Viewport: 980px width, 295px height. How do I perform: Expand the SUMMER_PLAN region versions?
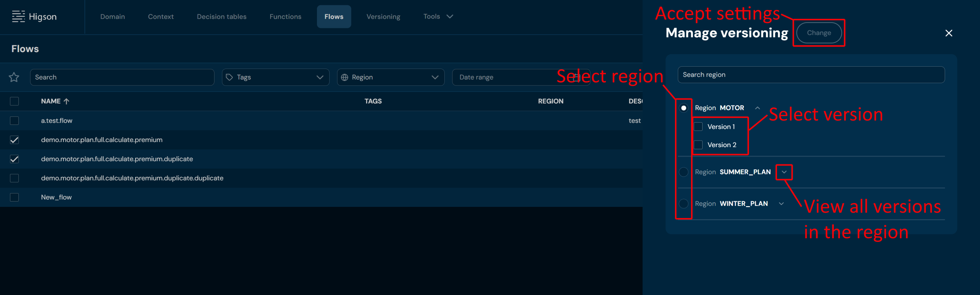784,172
